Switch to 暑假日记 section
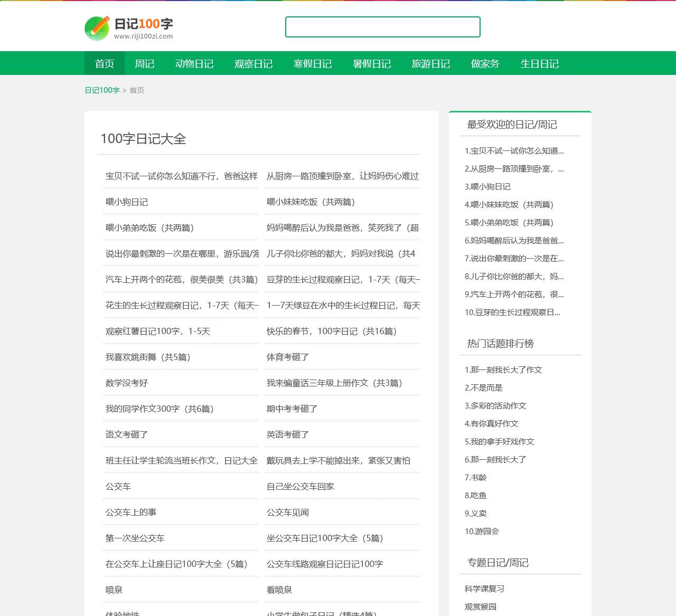This screenshot has height=616, width=676. point(372,63)
